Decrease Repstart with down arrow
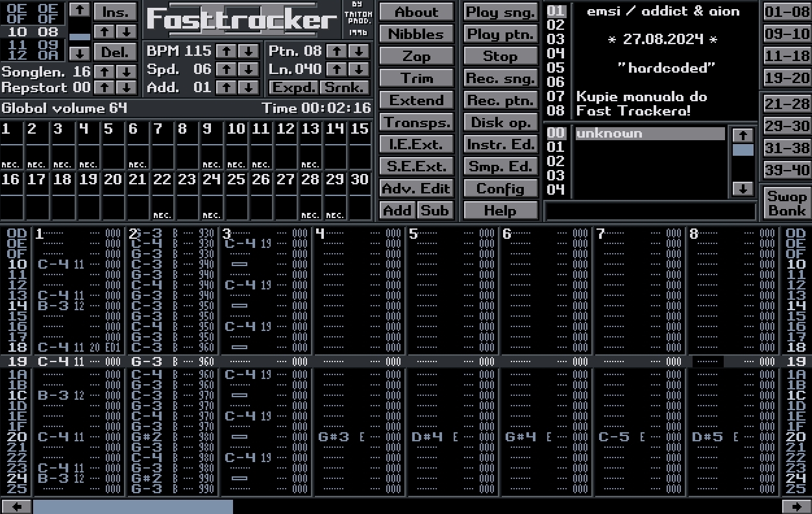812x514 pixels. coord(127,87)
